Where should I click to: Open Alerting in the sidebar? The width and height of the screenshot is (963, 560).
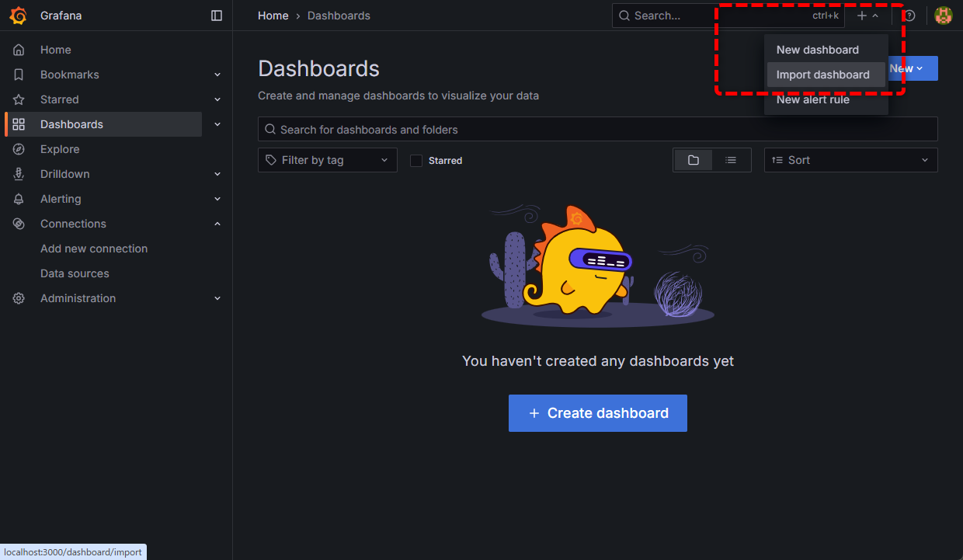[61, 199]
